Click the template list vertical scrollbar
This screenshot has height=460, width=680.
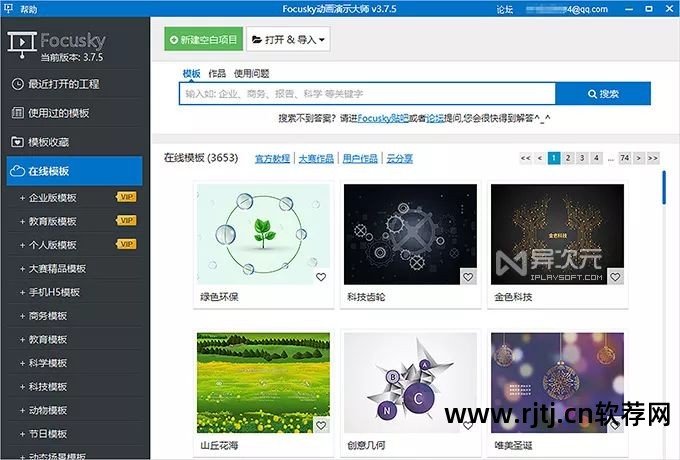pyautogui.click(x=664, y=188)
